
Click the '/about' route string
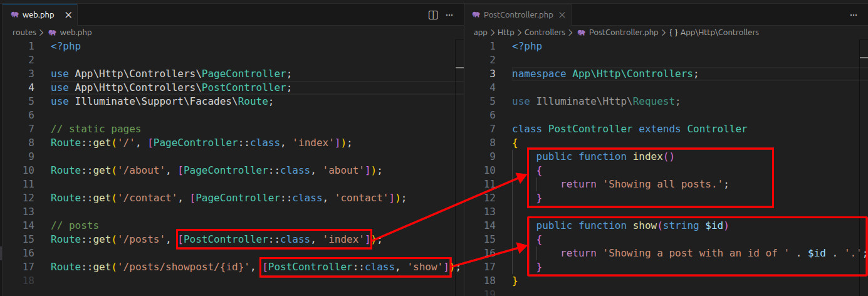click(x=140, y=170)
